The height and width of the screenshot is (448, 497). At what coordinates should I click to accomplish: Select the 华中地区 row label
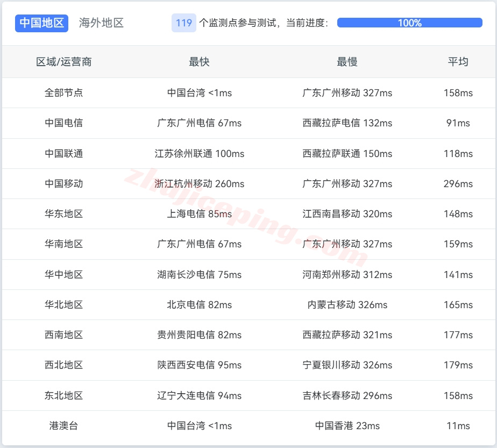click(x=63, y=275)
